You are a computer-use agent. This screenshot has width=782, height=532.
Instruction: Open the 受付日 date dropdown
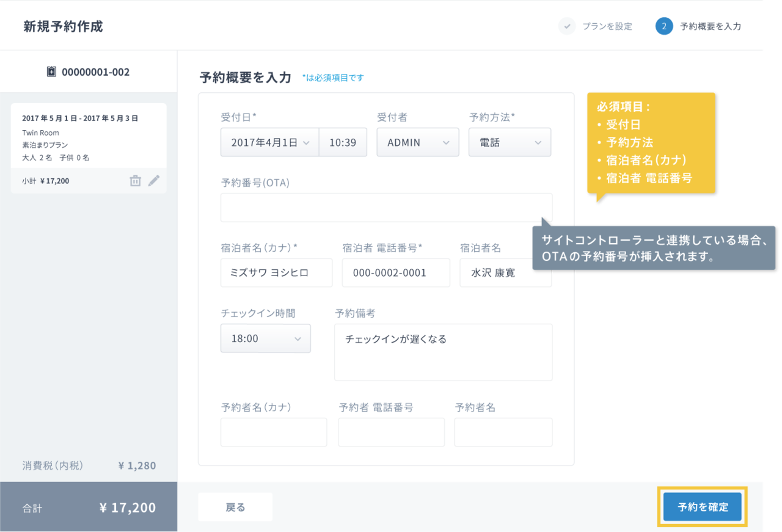point(269,142)
